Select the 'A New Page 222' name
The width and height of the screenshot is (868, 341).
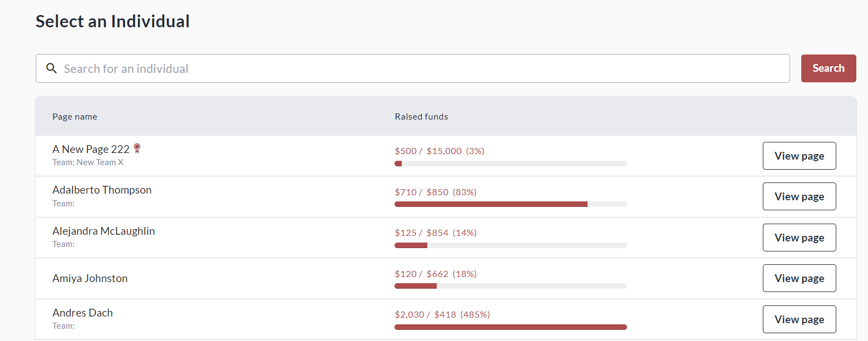point(91,149)
